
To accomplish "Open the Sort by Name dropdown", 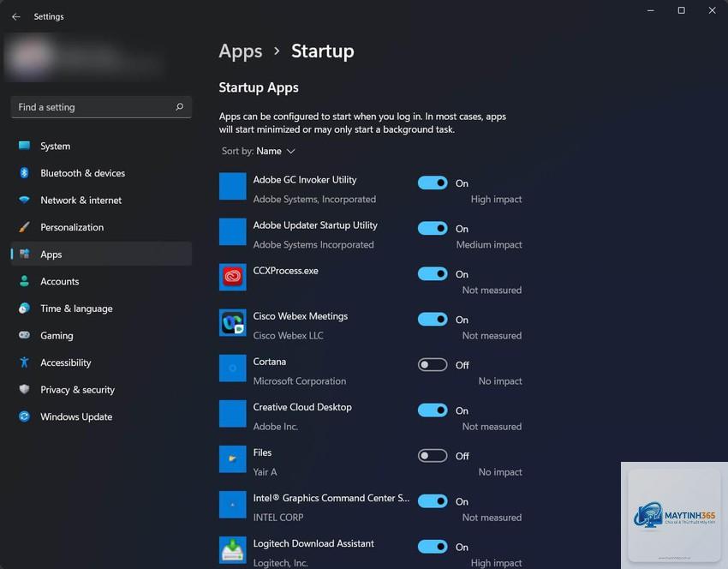I will click(258, 152).
